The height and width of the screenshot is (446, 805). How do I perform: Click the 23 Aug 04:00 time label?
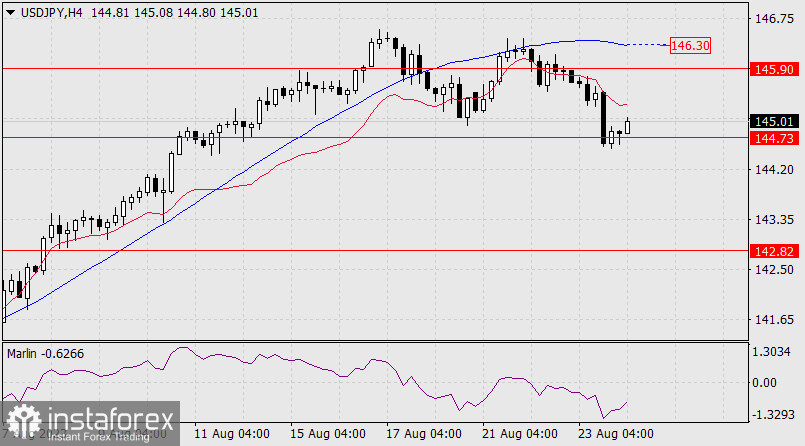[x=616, y=434]
